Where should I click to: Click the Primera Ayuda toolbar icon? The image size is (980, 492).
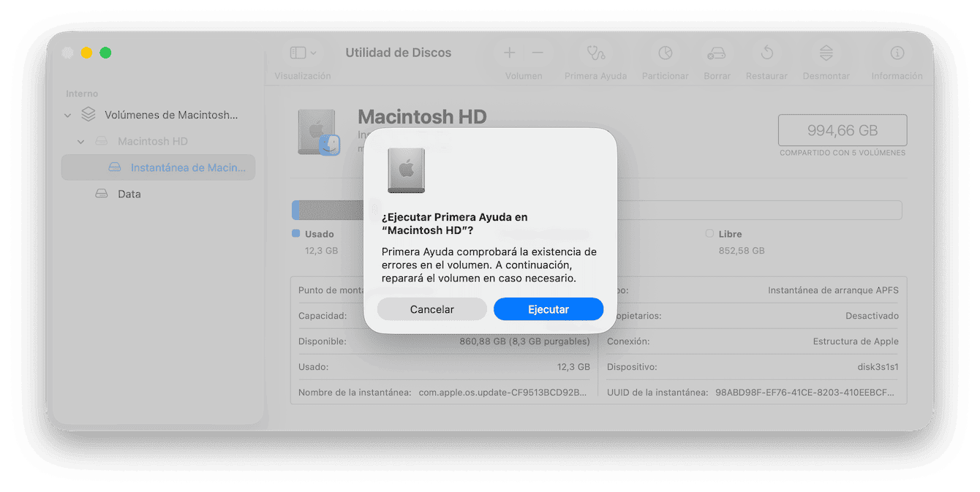coord(595,53)
